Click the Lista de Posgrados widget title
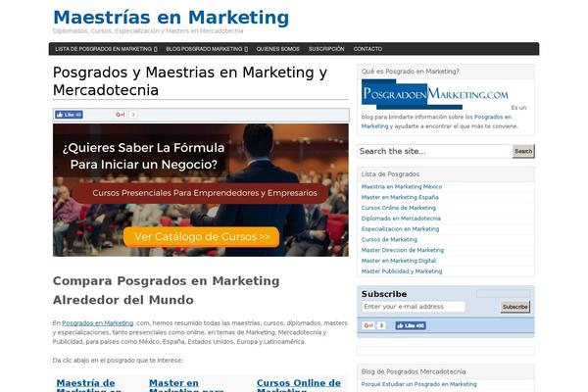 (390, 173)
